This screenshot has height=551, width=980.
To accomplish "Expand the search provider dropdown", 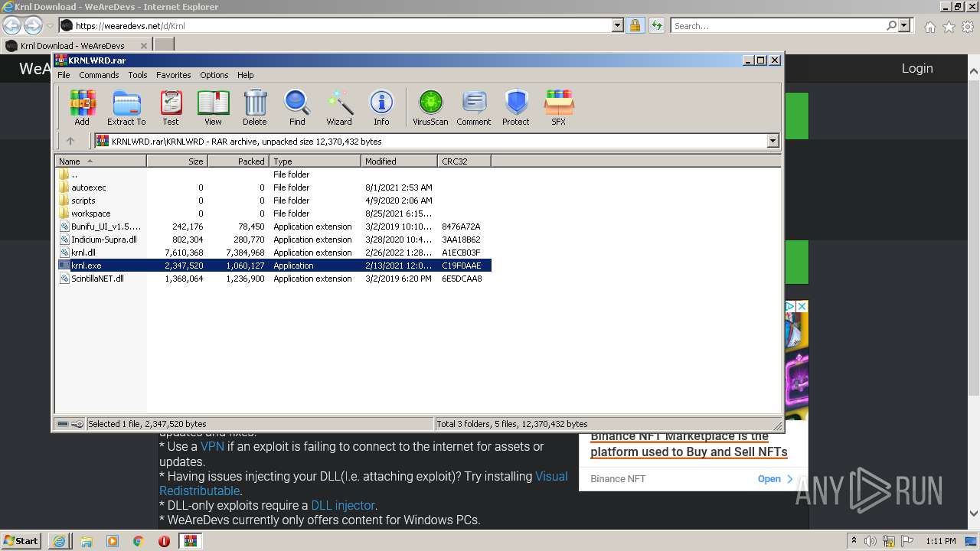I will point(904,25).
